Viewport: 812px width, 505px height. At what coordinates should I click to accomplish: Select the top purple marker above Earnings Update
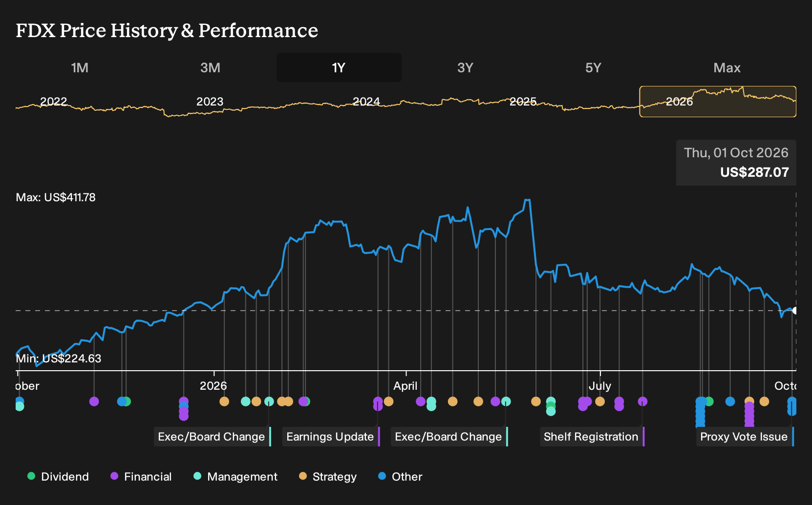point(378,401)
